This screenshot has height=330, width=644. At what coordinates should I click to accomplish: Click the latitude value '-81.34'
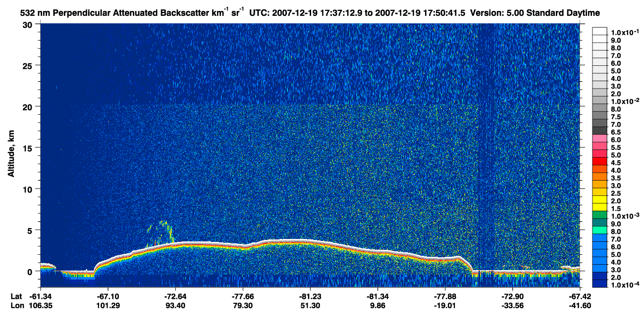tap(377, 296)
